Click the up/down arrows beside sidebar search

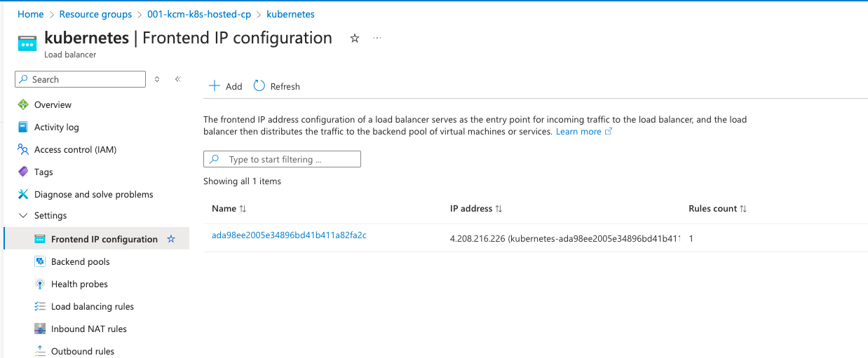pyautogui.click(x=157, y=79)
